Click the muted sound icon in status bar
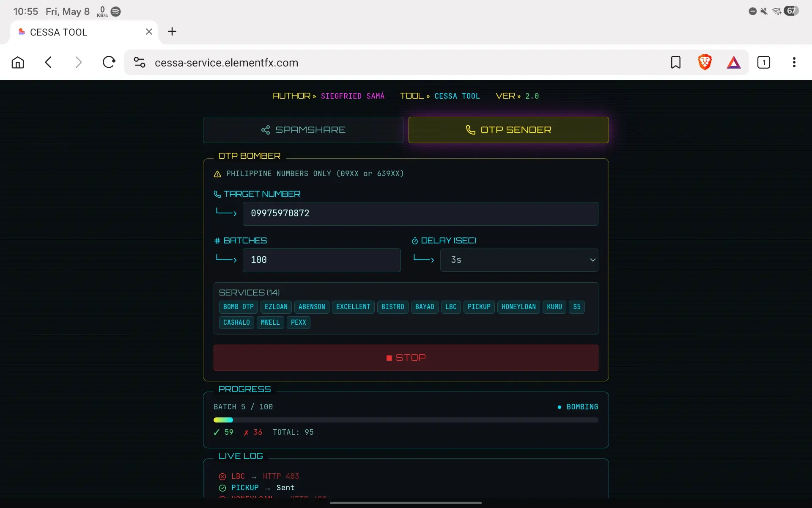812x508 pixels. click(x=764, y=11)
